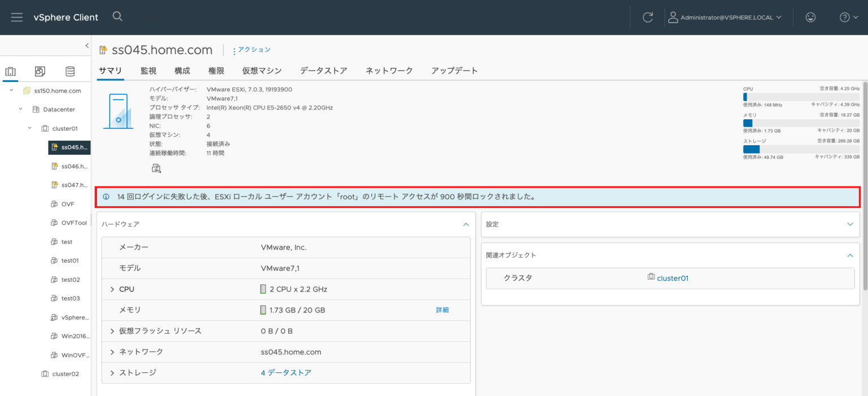Switch to the VMs and Templates inventory view
This screenshot has height=396, width=868.
coord(40,72)
